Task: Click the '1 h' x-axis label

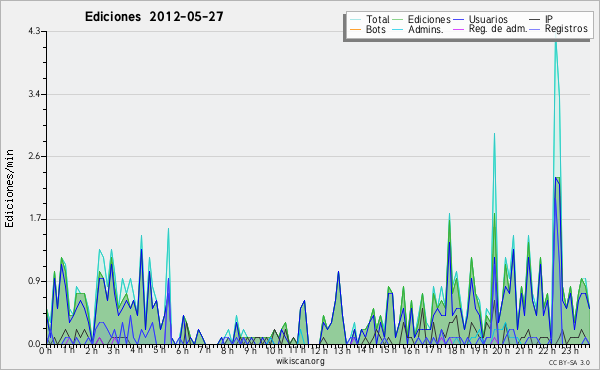Action: pos(69,350)
